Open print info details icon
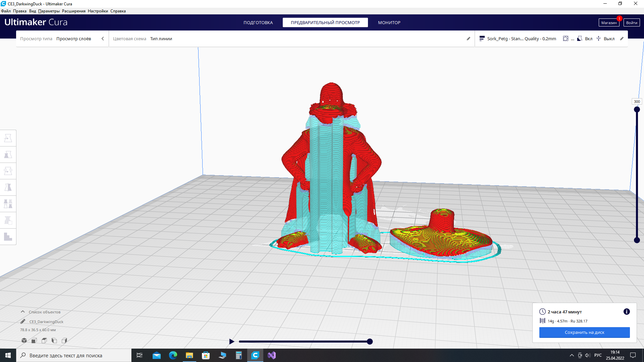 click(627, 312)
